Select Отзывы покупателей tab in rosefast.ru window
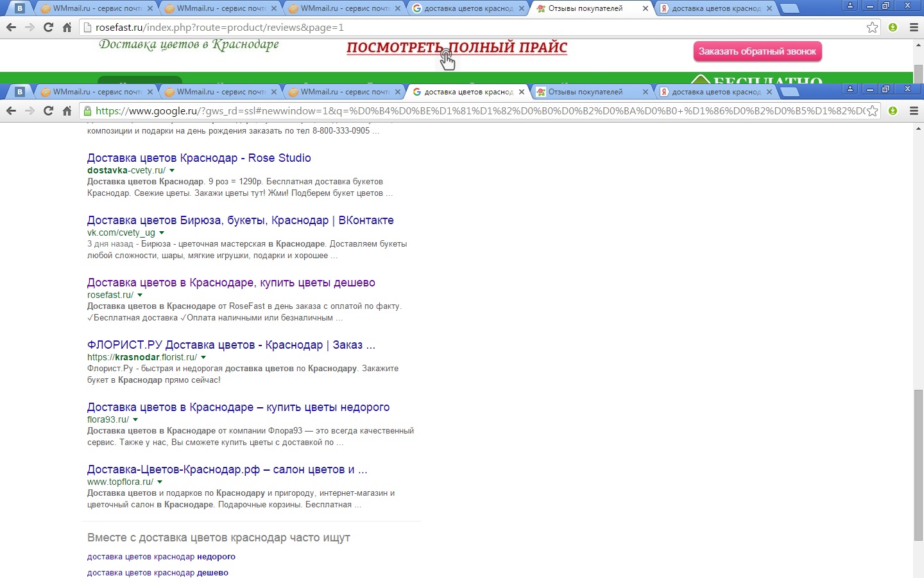The width and height of the screenshot is (924, 578). click(592, 8)
